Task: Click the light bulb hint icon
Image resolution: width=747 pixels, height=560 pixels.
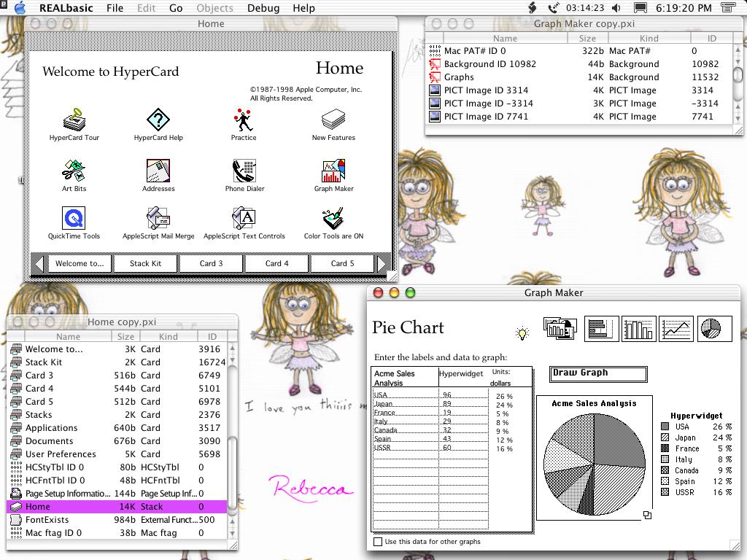Action: (522, 332)
